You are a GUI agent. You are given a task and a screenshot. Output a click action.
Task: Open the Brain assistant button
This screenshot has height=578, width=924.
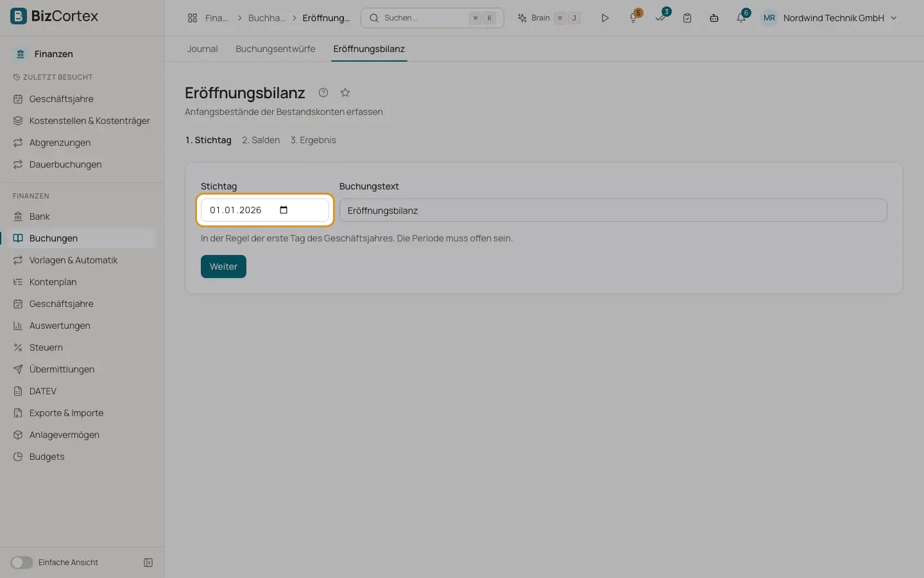click(549, 18)
